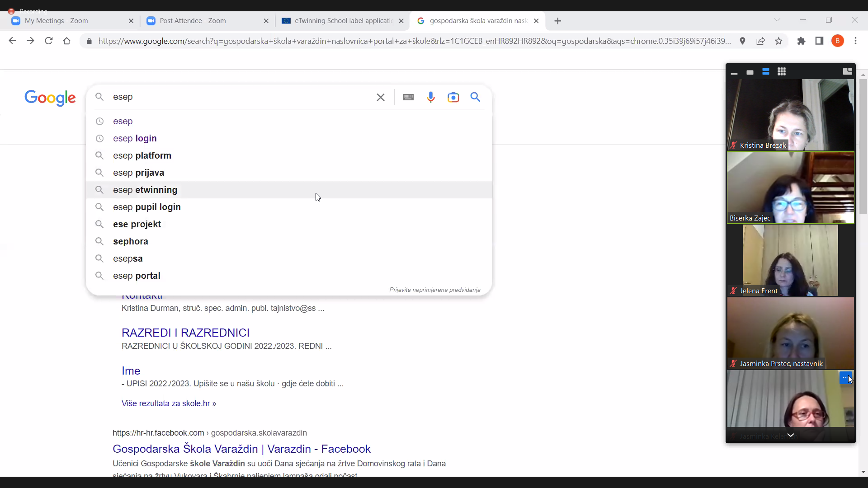Switch to Post Attendee - Zoom tab
This screenshot has height=488, width=868.
point(208,21)
